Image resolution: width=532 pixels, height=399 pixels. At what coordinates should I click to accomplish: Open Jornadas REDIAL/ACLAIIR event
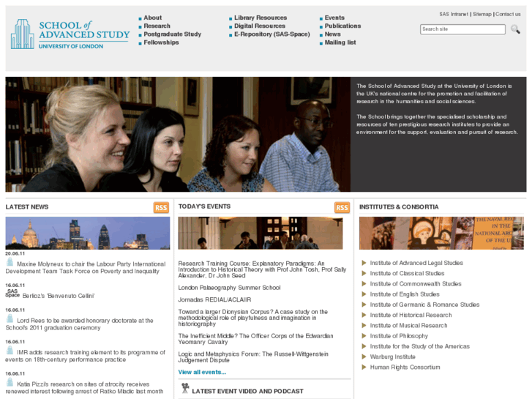[x=214, y=300]
